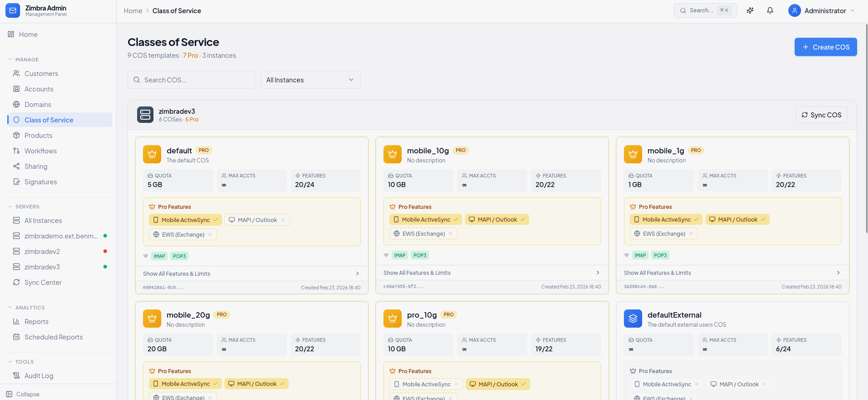Click the zimbradev3 server instance icon
This screenshot has height=400, width=868.
[145, 115]
